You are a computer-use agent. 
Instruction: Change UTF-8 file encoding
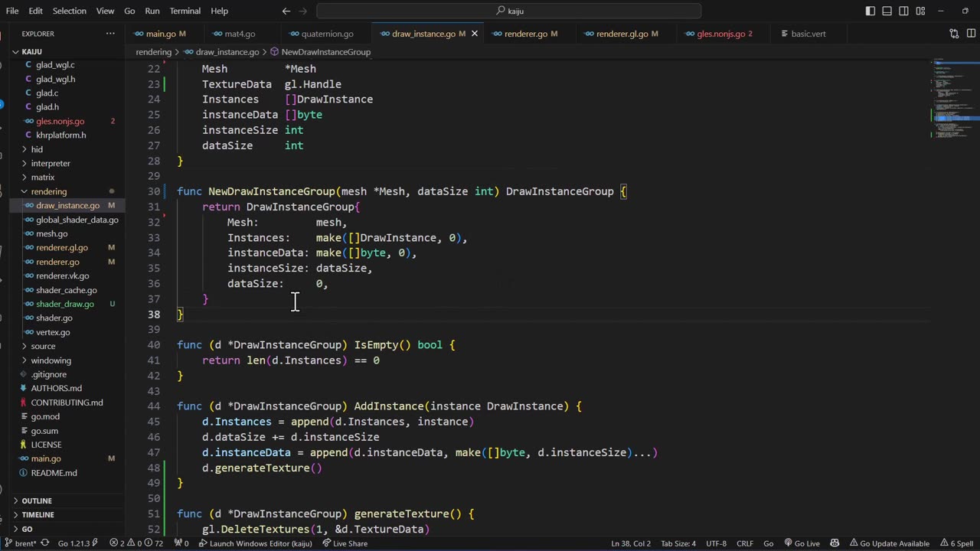point(716,543)
